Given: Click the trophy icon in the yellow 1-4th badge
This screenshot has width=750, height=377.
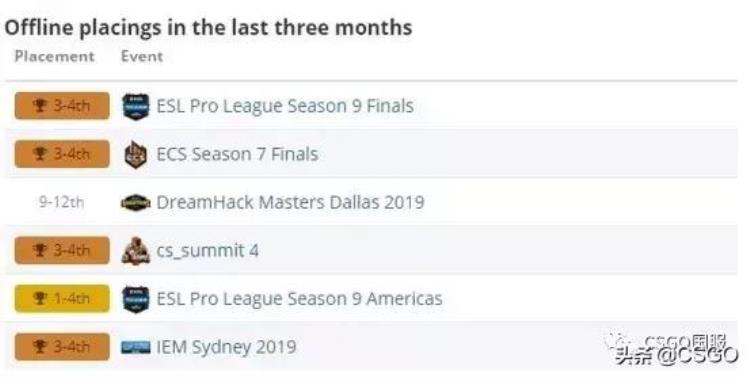Looking at the screenshot, I should coord(40,299).
